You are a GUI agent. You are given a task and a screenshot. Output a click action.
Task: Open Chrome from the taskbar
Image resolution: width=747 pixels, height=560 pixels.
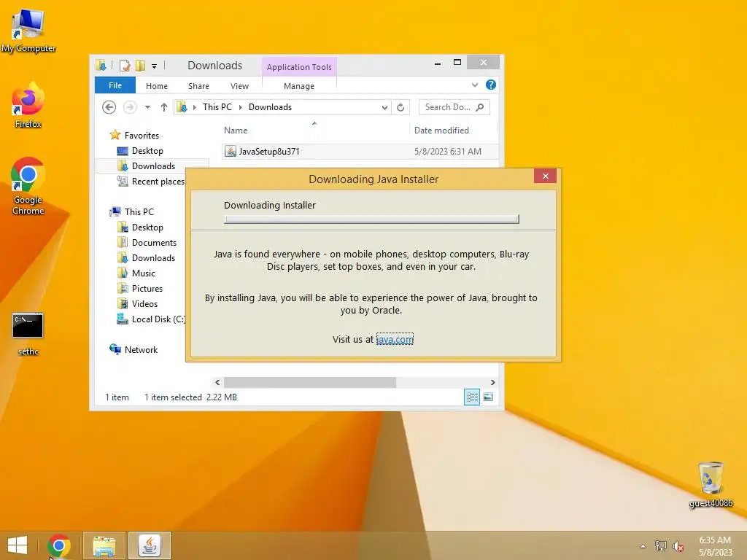(58, 545)
